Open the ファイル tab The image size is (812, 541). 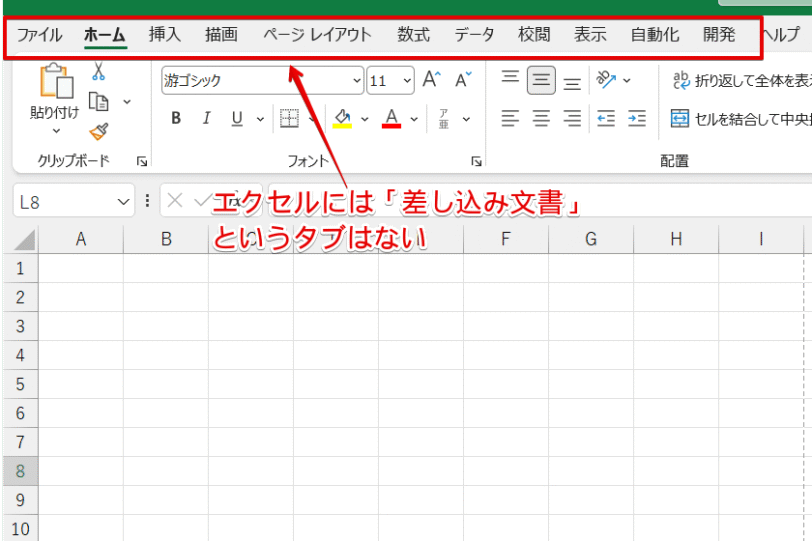click(39, 35)
